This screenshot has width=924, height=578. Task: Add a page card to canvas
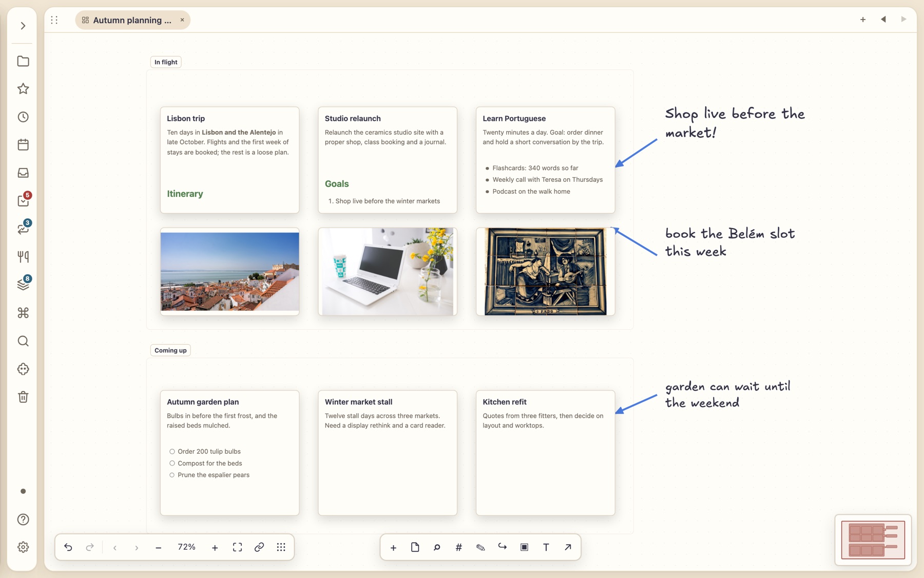pyautogui.click(x=415, y=547)
